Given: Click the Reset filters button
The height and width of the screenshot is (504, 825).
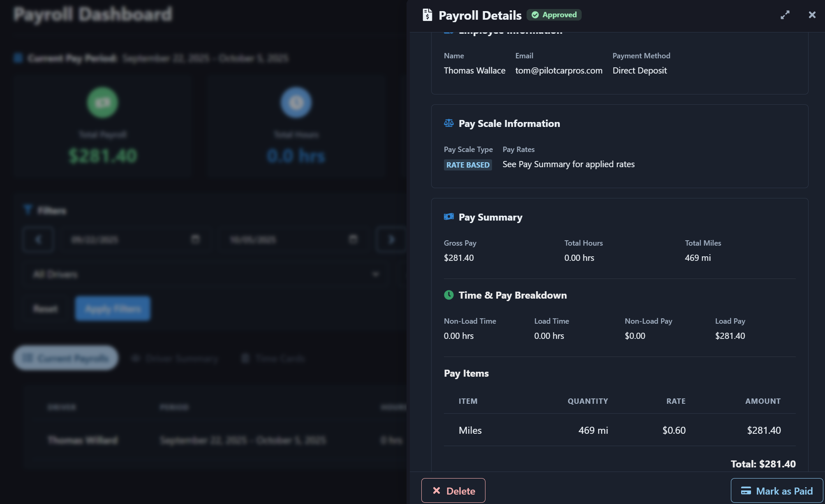Looking at the screenshot, I should (45, 308).
